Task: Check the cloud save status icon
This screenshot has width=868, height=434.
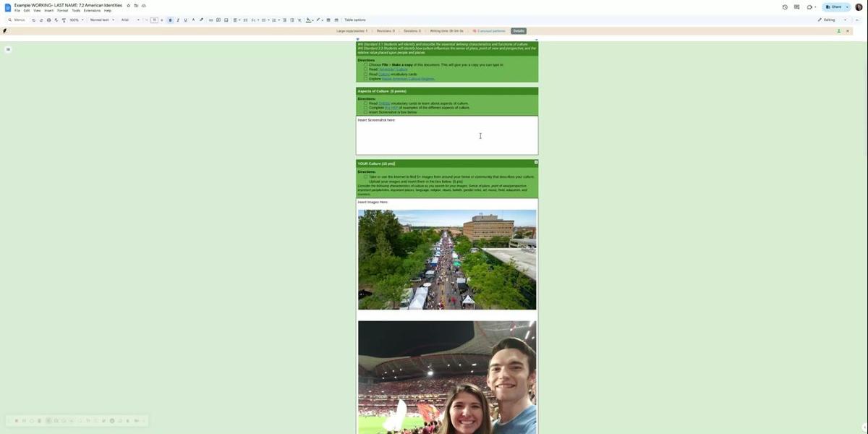Action: point(143,6)
